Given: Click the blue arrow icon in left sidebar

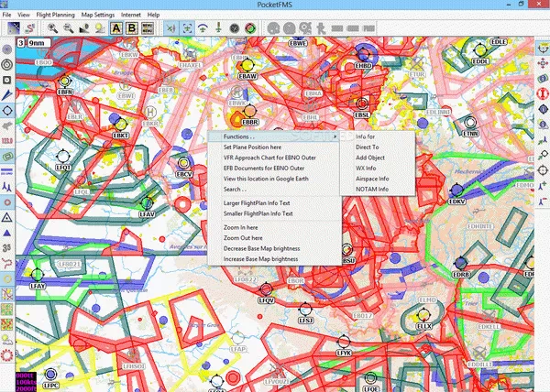Looking at the screenshot, I should pyautogui.click(x=7, y=95).
